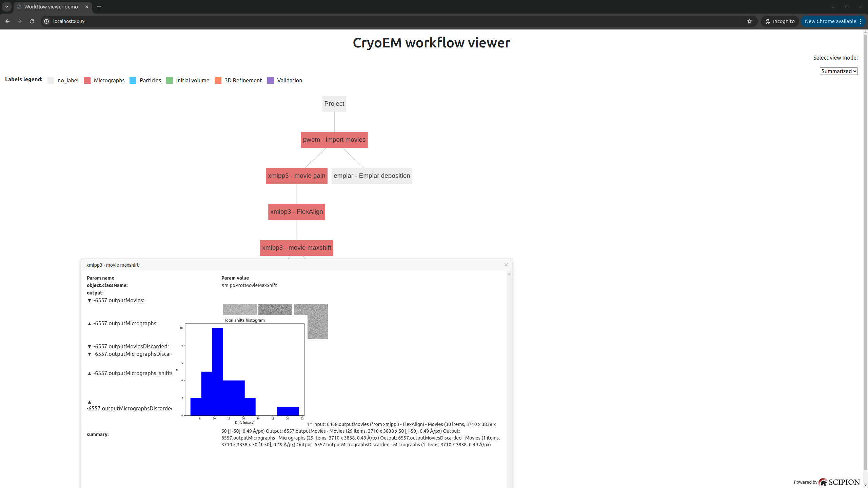Open a new browser tab
Image resolution: width=868 pixels, height=488 pixels.
click(99, 7)
